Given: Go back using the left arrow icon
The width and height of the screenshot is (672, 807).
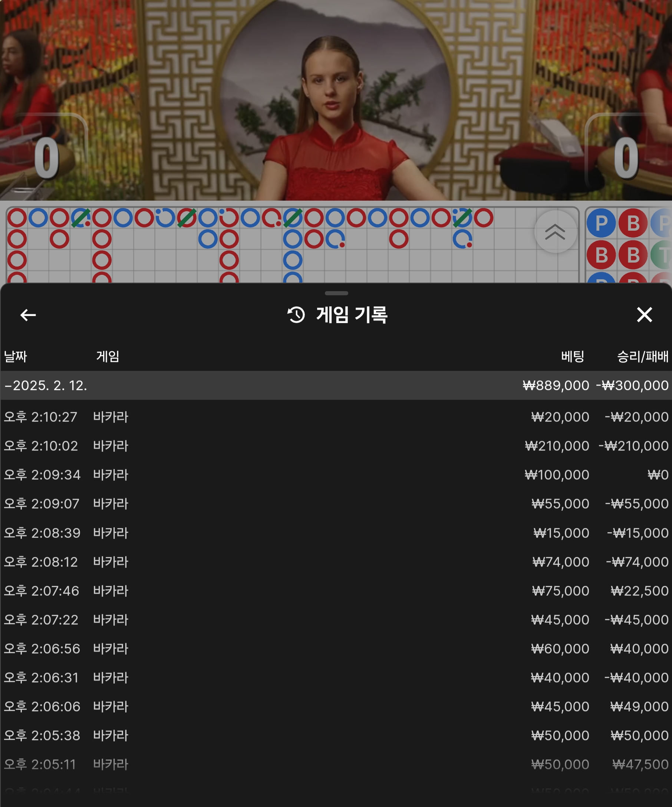Looking at the screenshot, I should 28,315.
